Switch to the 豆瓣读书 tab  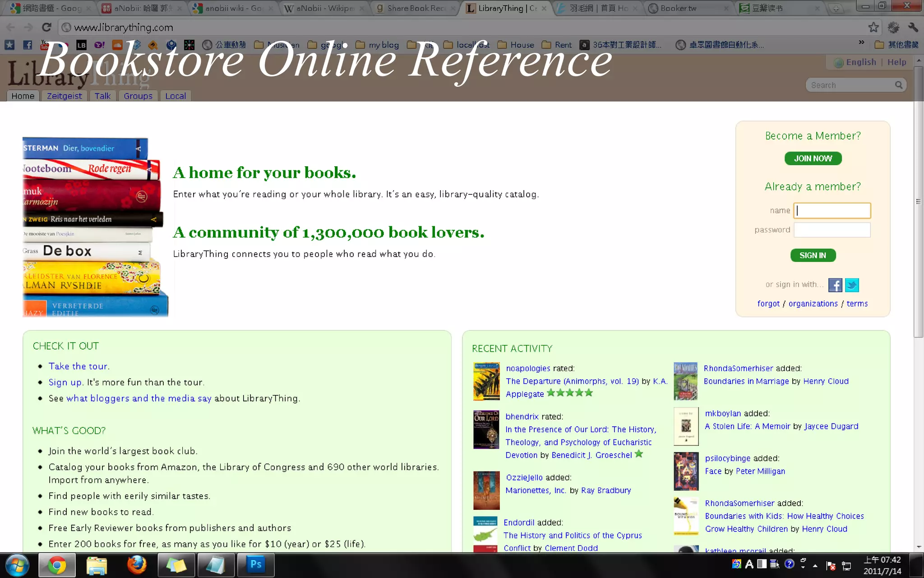(781, 8)
